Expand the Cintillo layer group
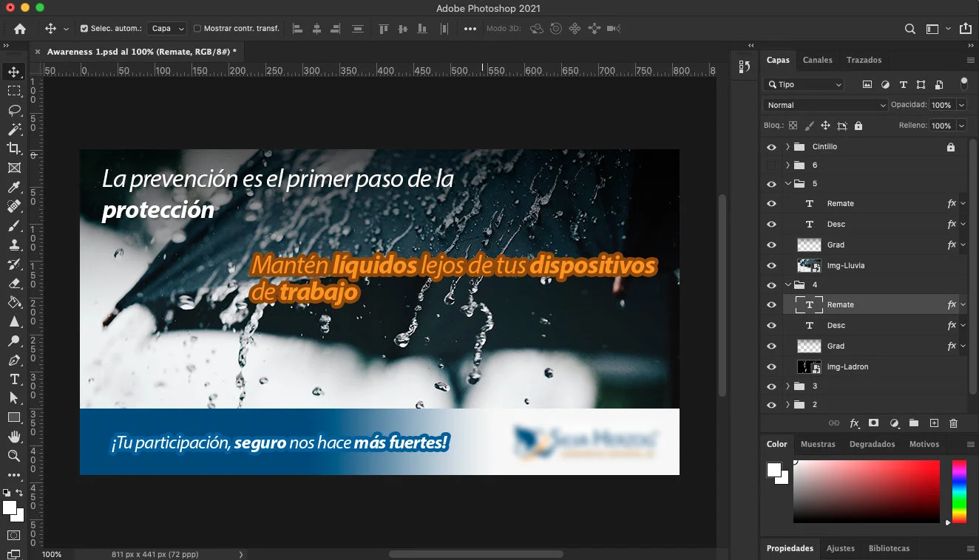The height and width of the screenshot is (560, 979). point(787,146)
